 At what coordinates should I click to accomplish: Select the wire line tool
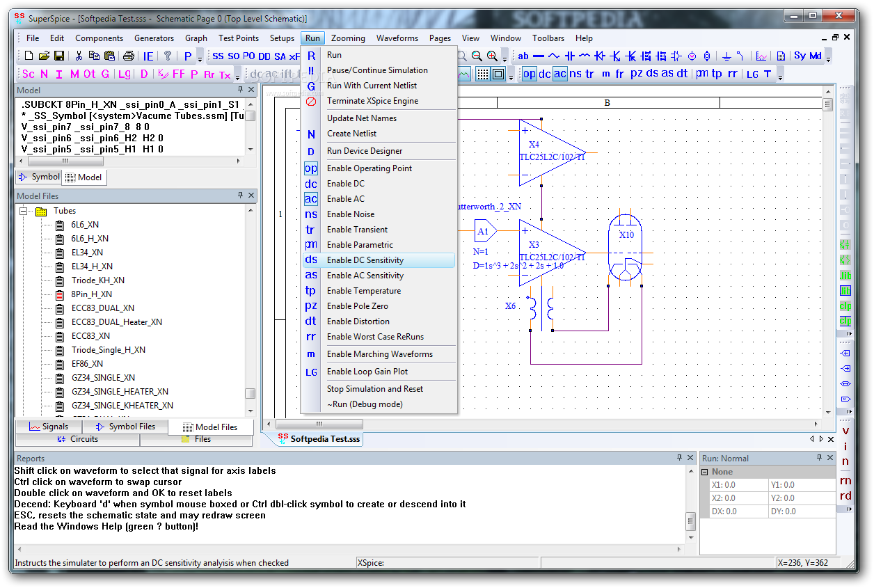539,56
